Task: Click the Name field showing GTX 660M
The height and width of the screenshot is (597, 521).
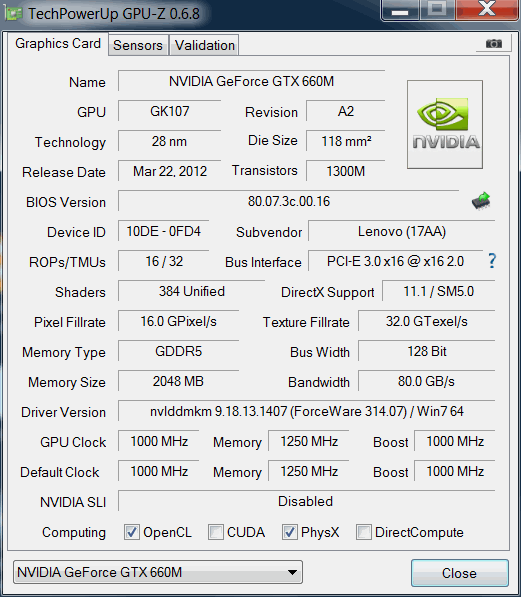Action: click(x=251, y=81)
